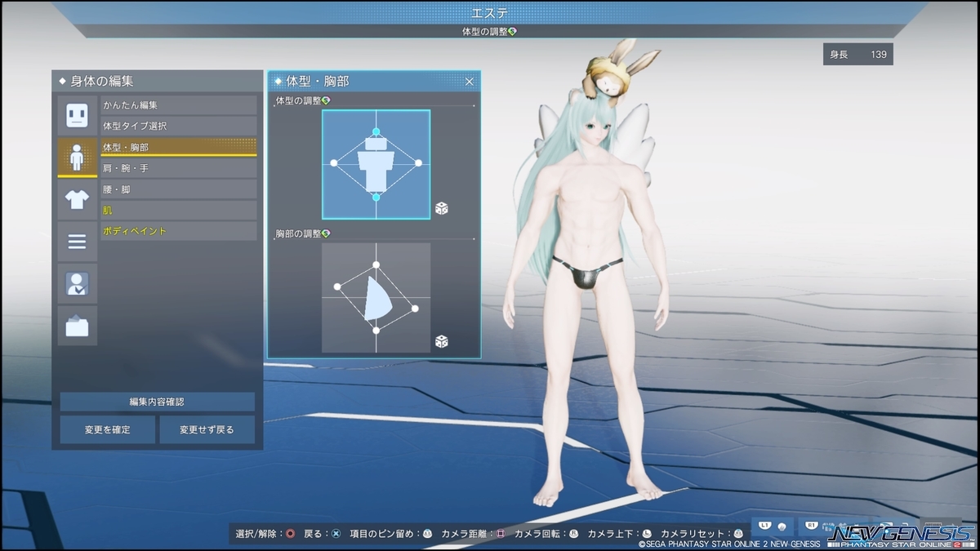Click the square icon next to カメラ距離
This screenshot has width=980, height=551.
(501, 533)
